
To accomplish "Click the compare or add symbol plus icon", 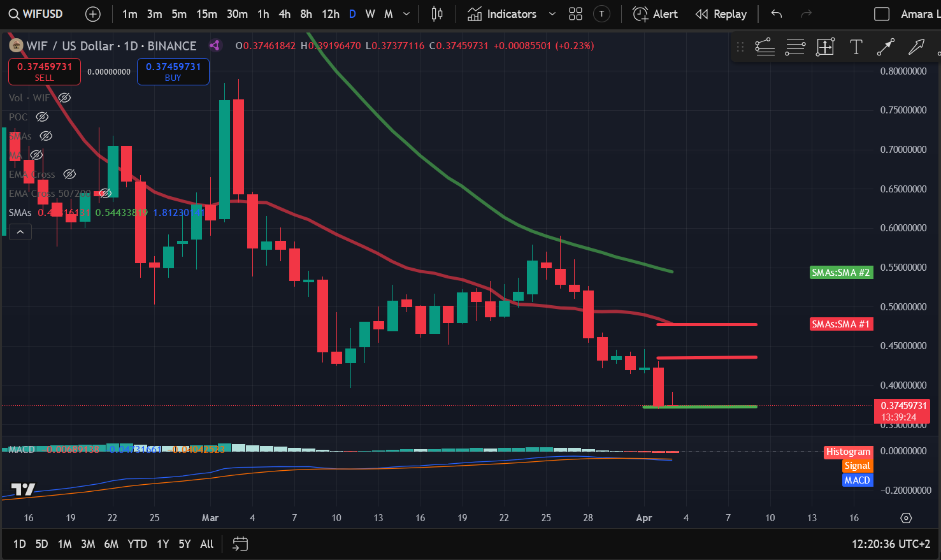I will click(93, 14).
